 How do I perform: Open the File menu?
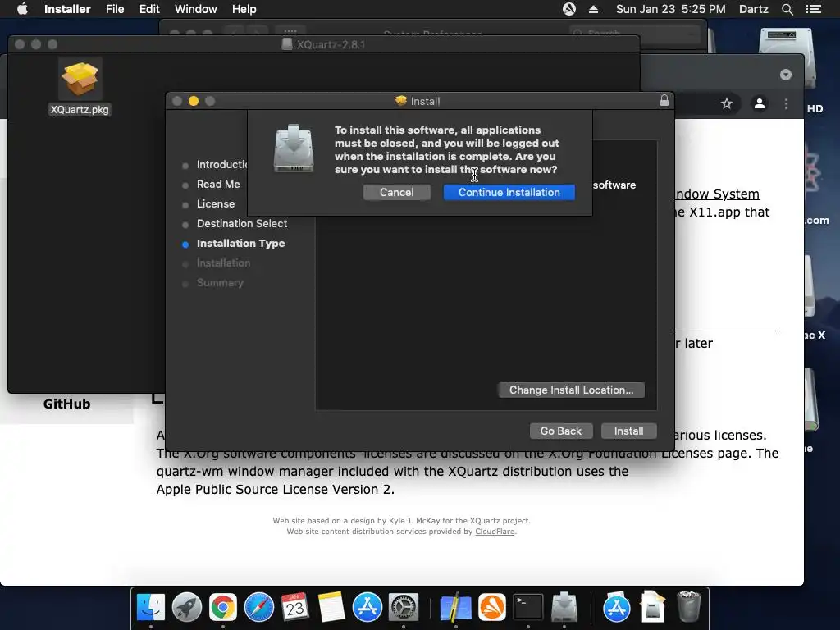coord(115,9)
